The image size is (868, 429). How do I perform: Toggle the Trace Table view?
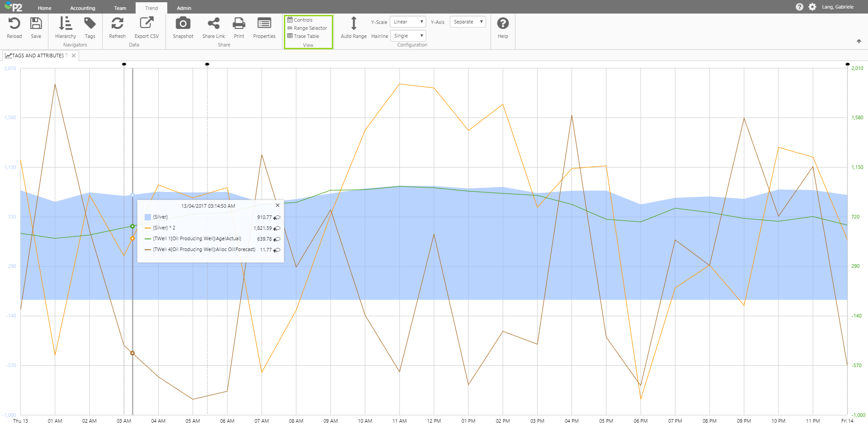(306, 36)
